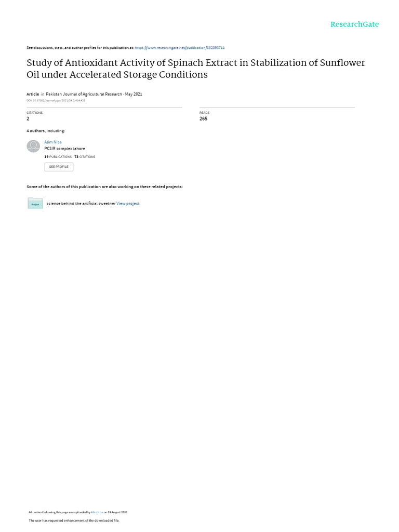
Task: Click the 73 citations author statistic
Action: pyautogui.click(x=85, y=157)
